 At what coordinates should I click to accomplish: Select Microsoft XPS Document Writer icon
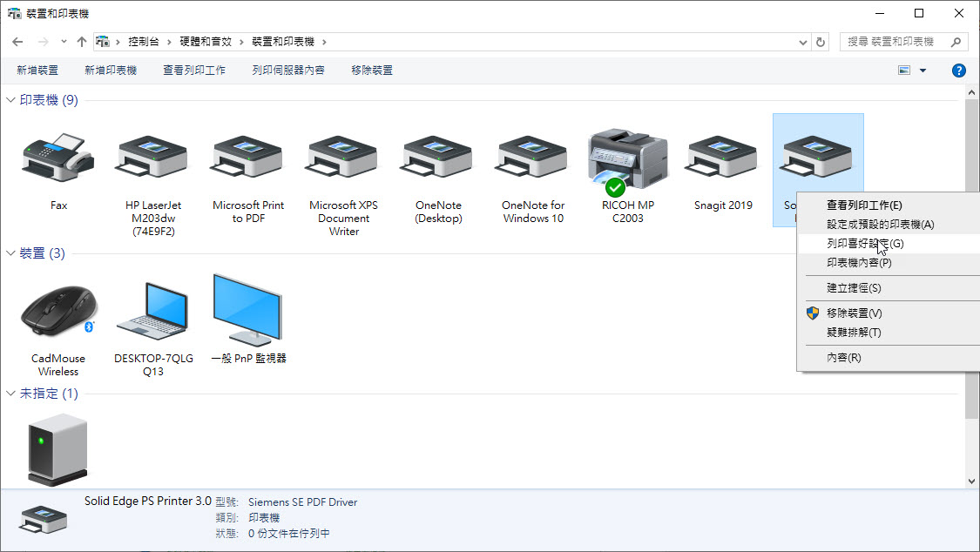tap(343, 158)
